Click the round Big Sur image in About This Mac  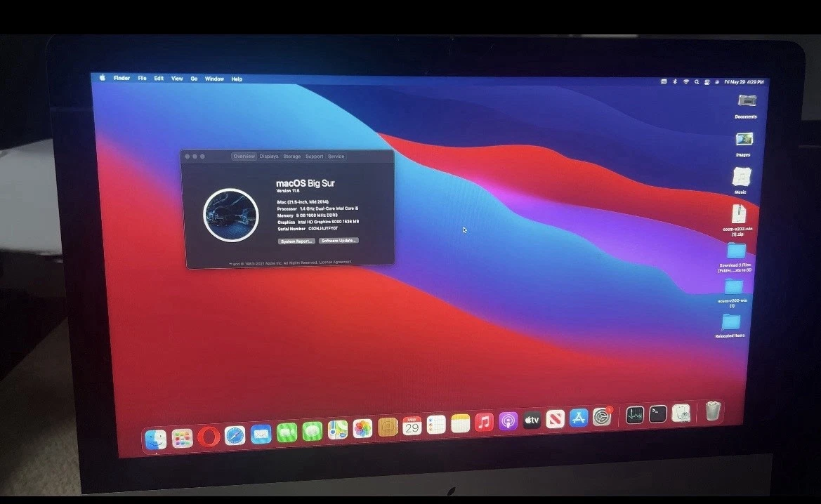coord(231,215)
